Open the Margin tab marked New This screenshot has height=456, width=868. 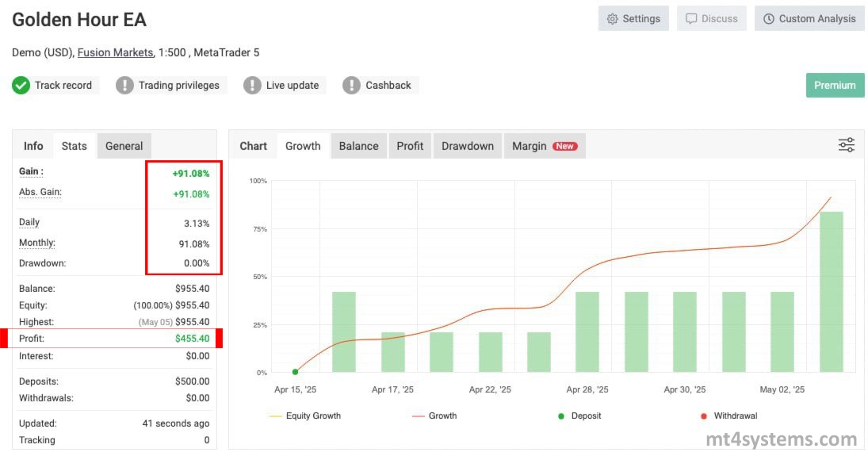coord(544,146)
